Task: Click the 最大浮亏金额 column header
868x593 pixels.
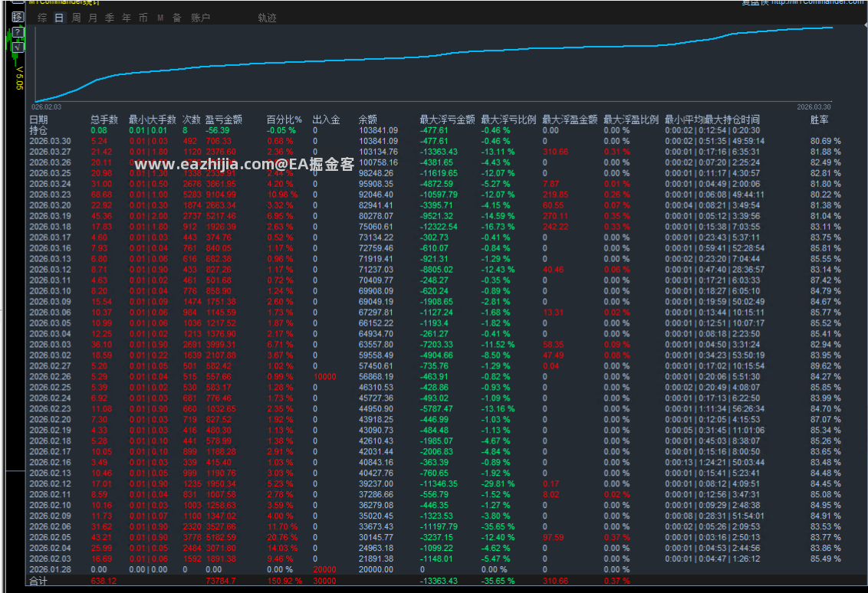Action: pos(447,120)
